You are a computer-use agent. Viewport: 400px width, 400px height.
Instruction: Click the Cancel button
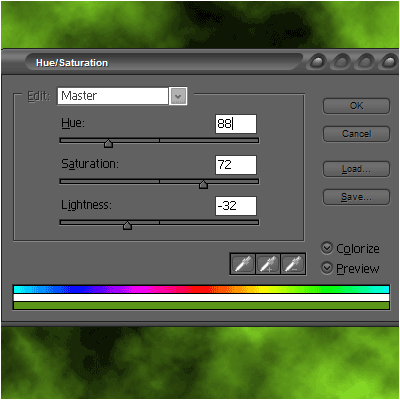pos(356,134)
